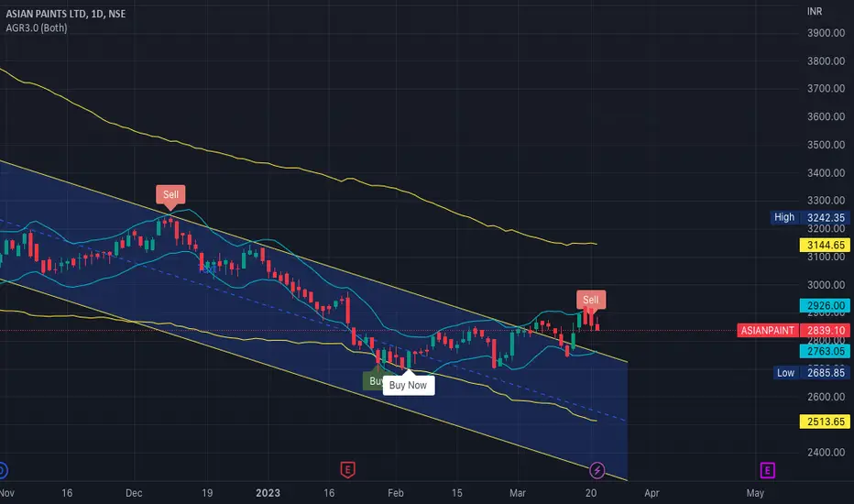
Task: Click the High 3242.35 price label
Action: pyautogui.click(x=810, y=217)
